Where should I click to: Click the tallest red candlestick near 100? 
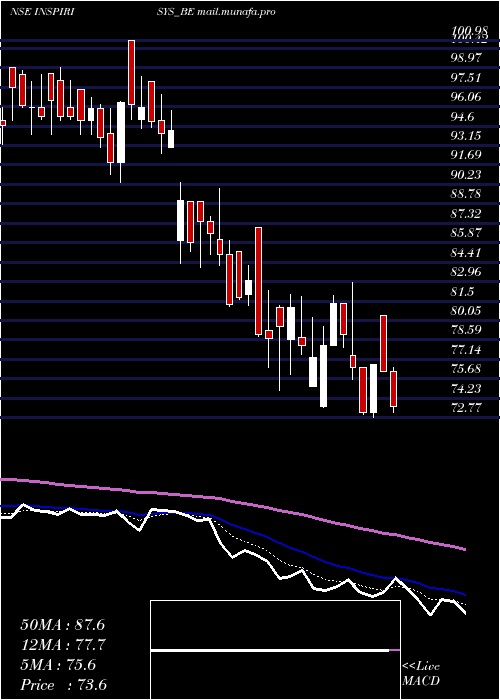pyautogui.click(x=131, y=72)
